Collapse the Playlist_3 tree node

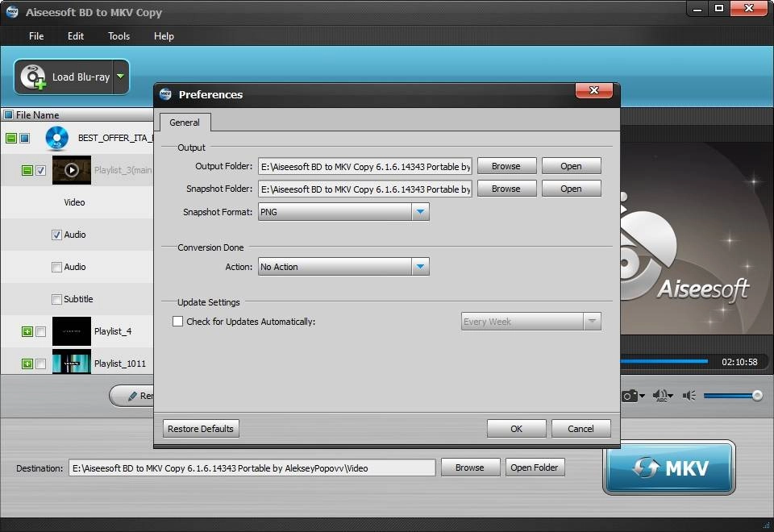[27, 171]
